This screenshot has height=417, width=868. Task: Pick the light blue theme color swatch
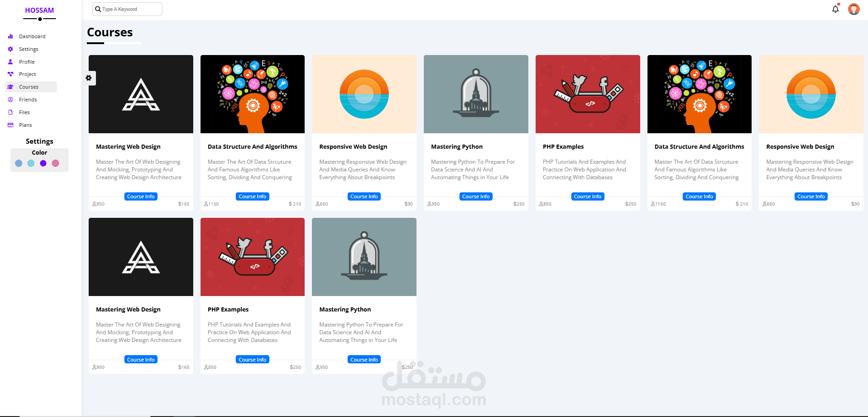tap(19, 163)
